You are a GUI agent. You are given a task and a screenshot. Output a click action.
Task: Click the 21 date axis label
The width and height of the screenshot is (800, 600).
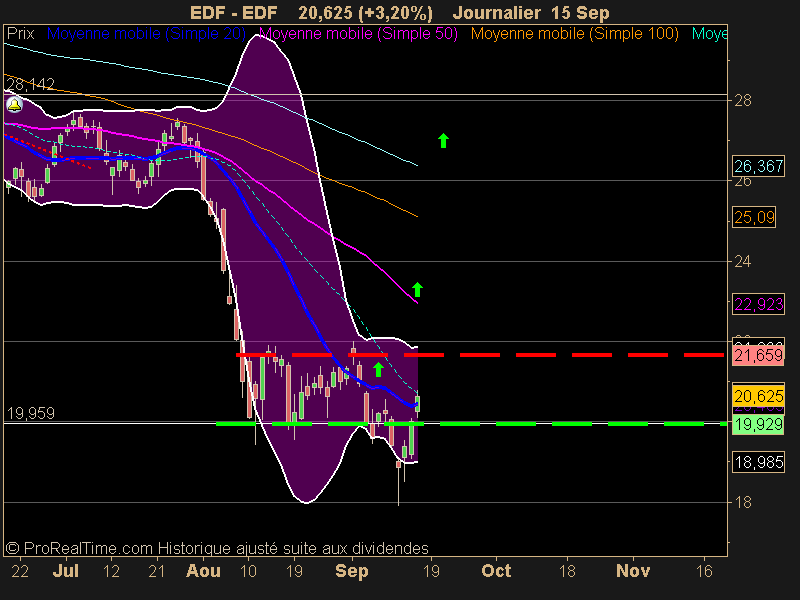157,570
